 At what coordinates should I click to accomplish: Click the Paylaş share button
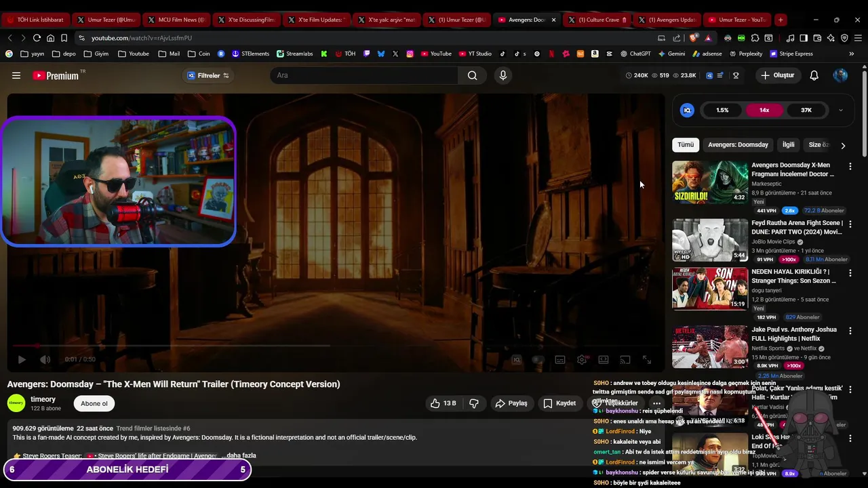coord(511,403)
